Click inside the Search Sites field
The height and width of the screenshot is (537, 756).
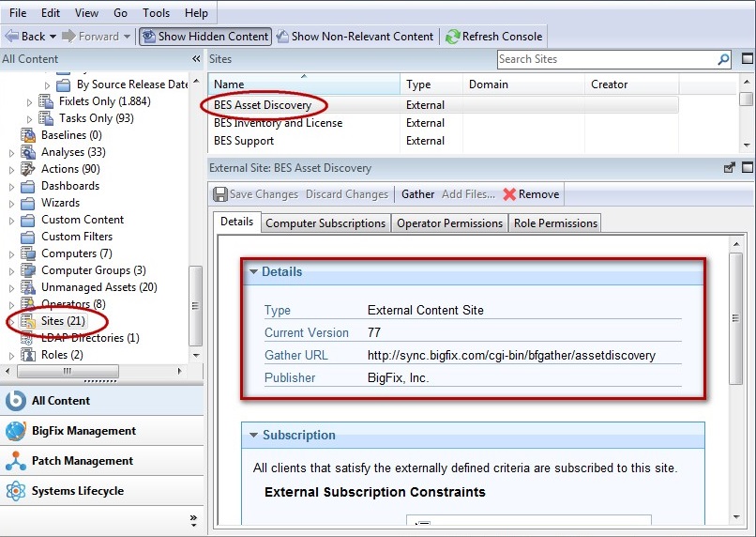pyautogui.click(x=608, y=59)
